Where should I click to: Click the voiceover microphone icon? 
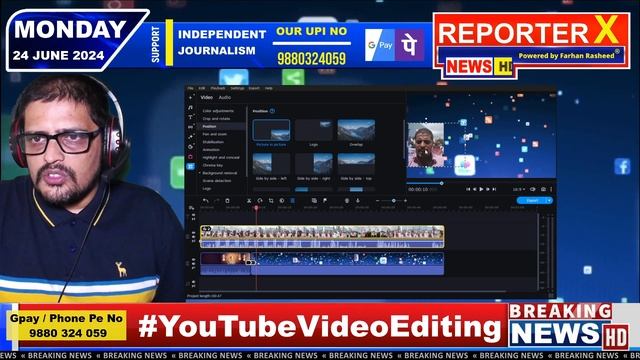[x=358, y=201]
